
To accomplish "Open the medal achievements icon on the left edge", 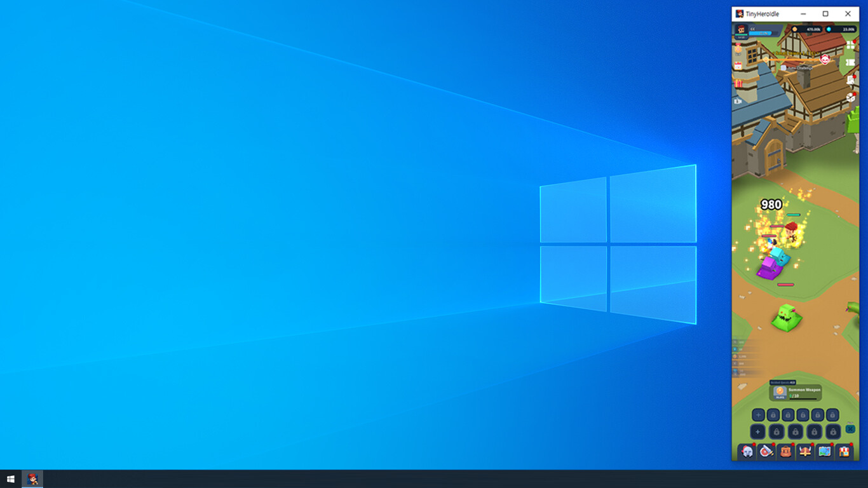I will pyautogui.click(x=737, y=48).
